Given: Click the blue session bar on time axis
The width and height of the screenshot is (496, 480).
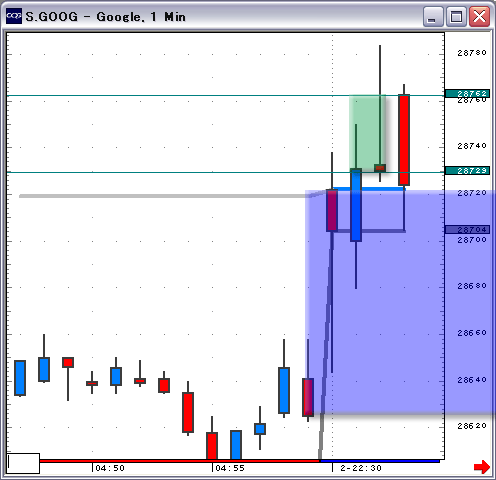Looking at the screenshot, I should (x=379, y=461).
